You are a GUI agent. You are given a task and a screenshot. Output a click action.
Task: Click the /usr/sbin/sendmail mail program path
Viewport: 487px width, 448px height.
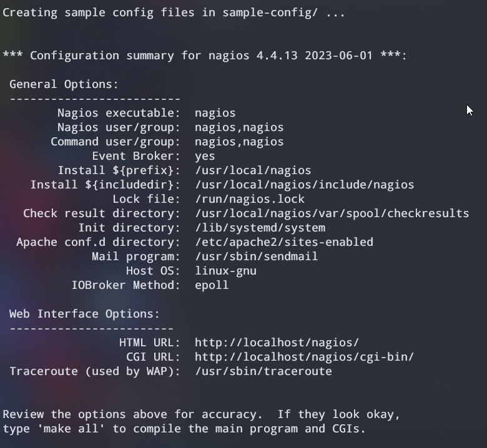pos(256,256)
